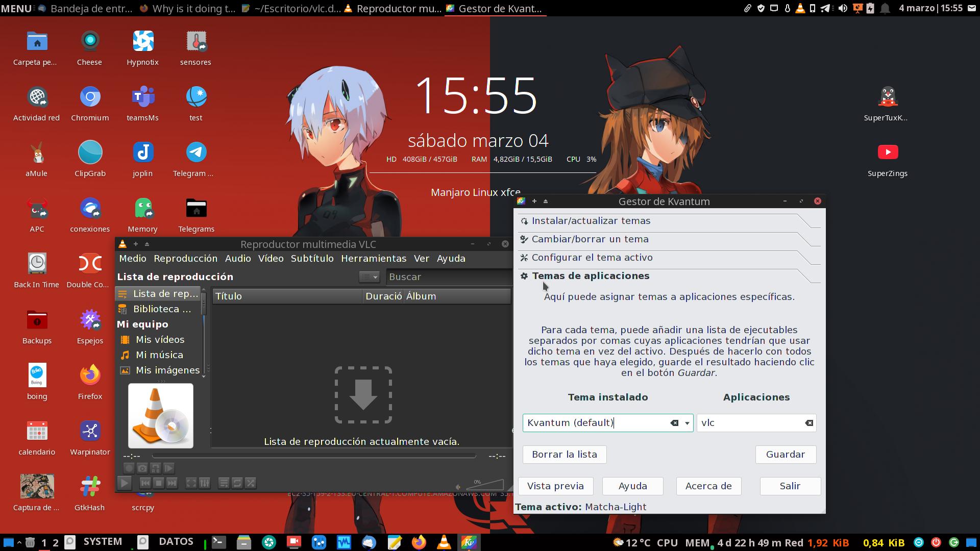The height and width of the screenshot is (551, 980).
Task: Expand 'Instalar/actualizar temas' section in Kvantum
Action: coord(669,221)
